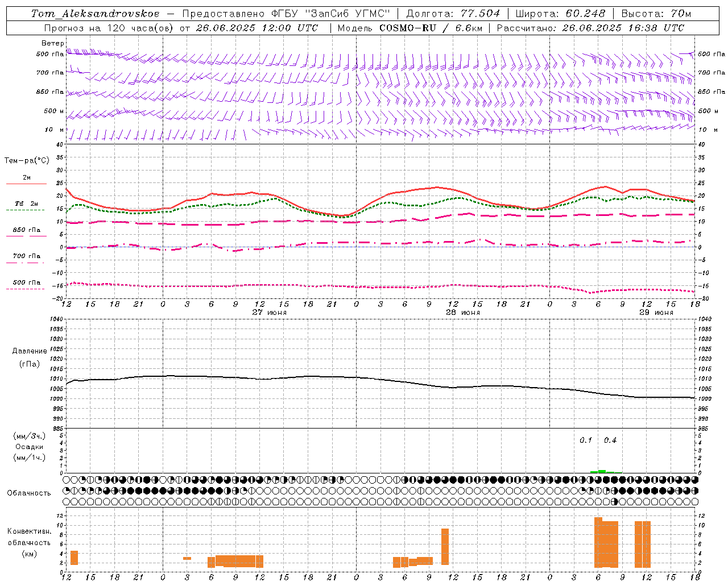The height and width of the screenshot is (582, 728).
Task: Click the Осадки precipitation label
Action: 30,447
